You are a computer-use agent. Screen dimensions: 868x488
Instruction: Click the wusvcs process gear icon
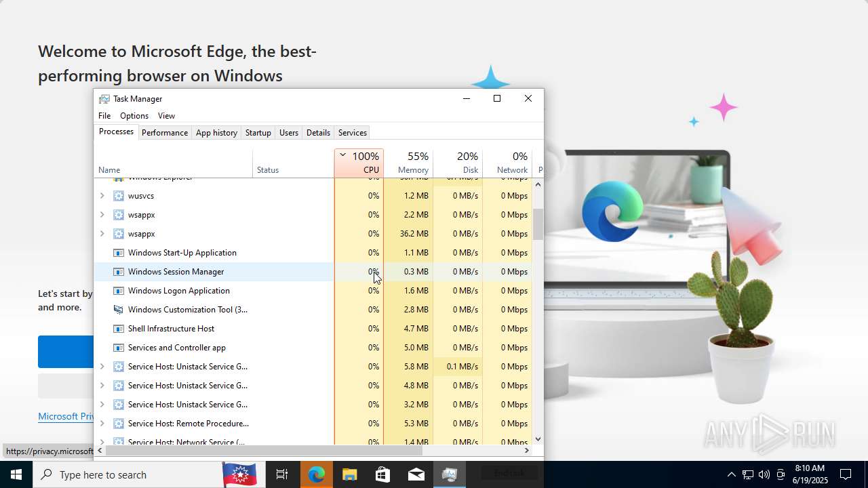(x=119, y=196)
